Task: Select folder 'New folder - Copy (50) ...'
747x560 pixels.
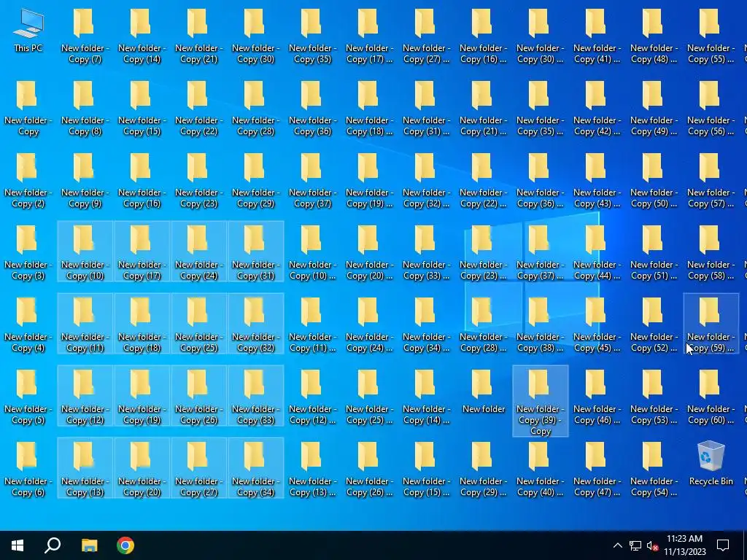Action: [x=654, y=181]
